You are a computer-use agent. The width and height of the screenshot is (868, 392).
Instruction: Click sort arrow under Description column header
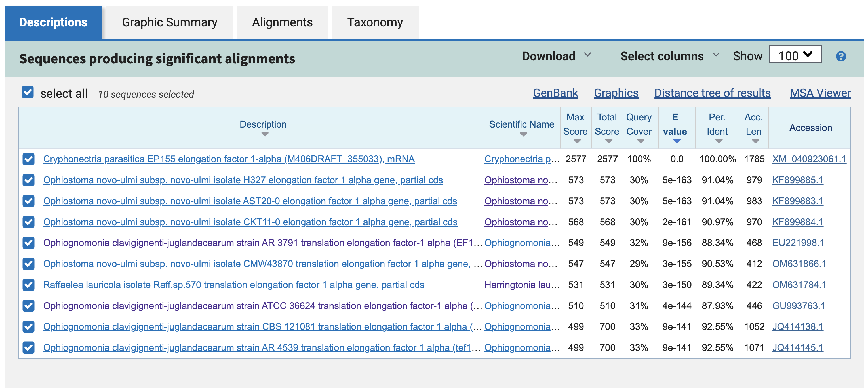tap(265, 135)
